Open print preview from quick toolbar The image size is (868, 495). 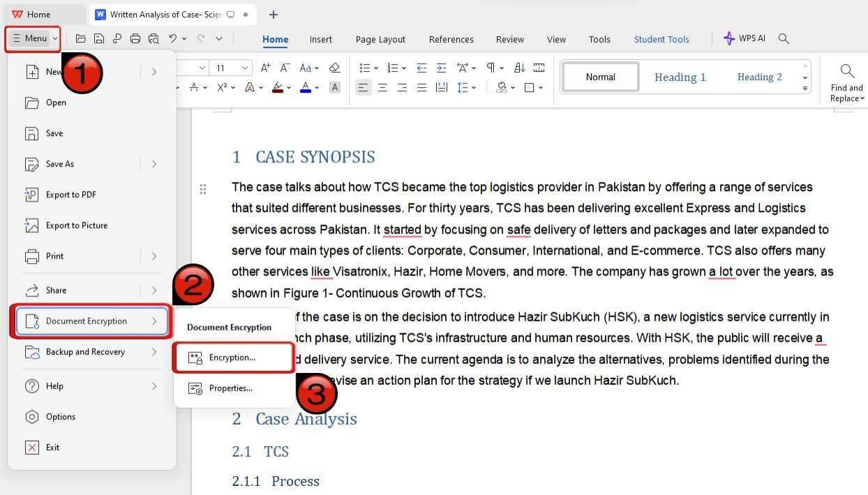(154, 39)
